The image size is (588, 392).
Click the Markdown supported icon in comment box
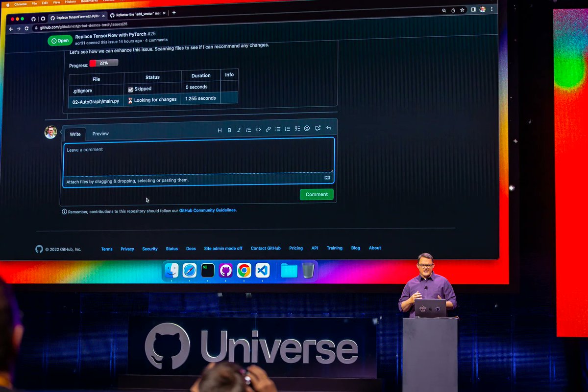(x=327, y=178)
